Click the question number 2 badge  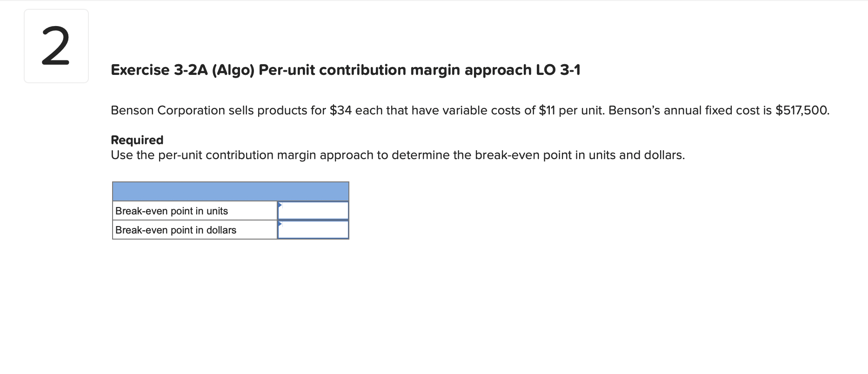[x=55, y=45]
